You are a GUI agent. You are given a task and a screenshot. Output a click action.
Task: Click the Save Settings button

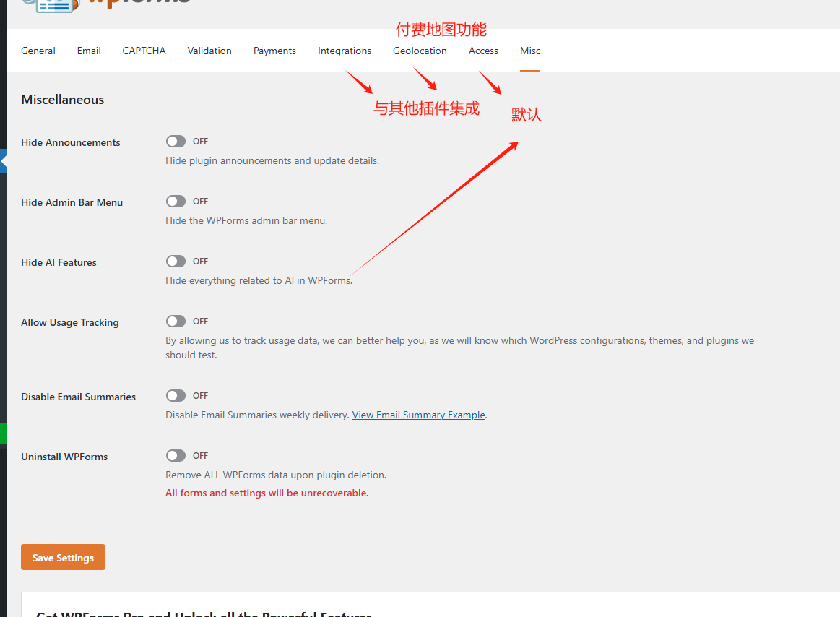pyautogui.click(x=63, y=557)
